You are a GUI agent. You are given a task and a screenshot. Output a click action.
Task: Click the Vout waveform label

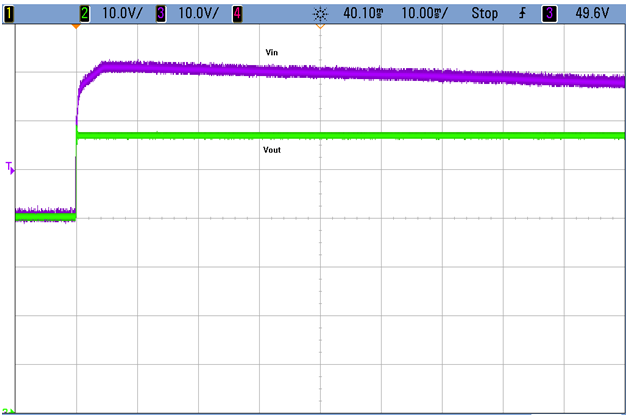tap(273, 150)
